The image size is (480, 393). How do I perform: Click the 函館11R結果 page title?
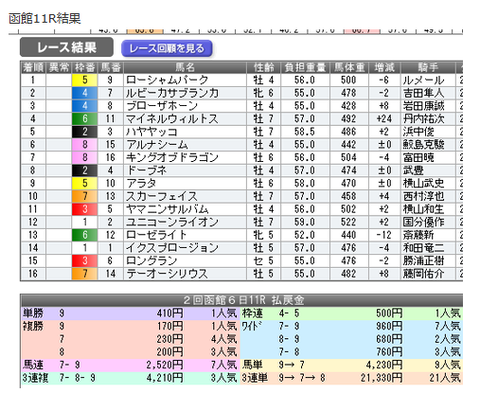click(45, 18)
